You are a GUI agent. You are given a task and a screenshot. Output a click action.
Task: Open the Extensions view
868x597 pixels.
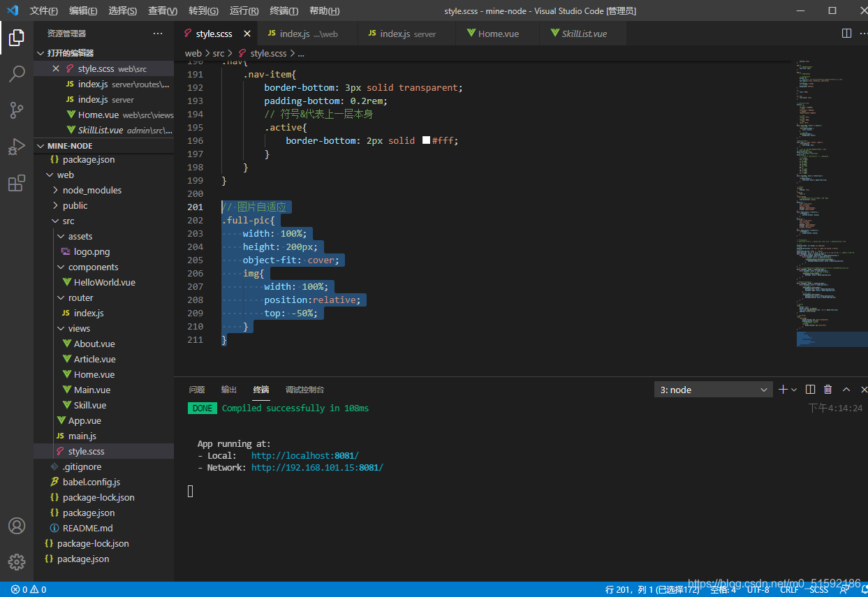[x=17, y=183]
